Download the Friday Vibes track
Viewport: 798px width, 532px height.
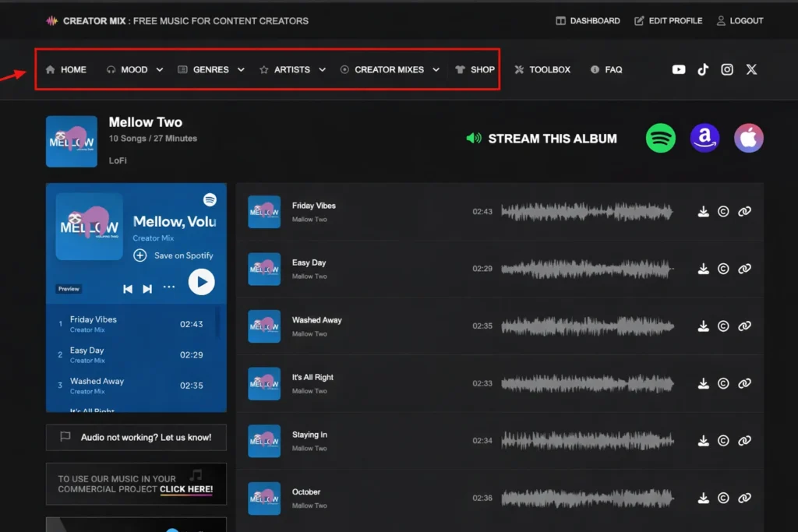point(704,212)
